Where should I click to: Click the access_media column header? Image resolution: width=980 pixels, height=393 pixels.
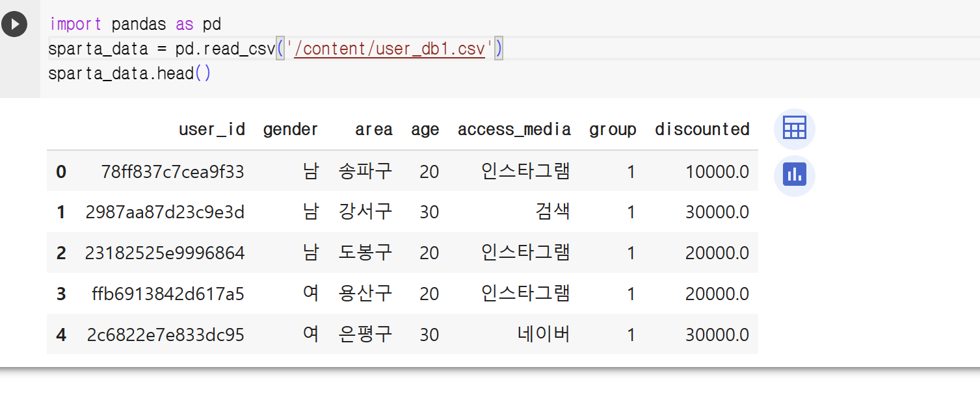pyautogui.click(x=514, y=129)
